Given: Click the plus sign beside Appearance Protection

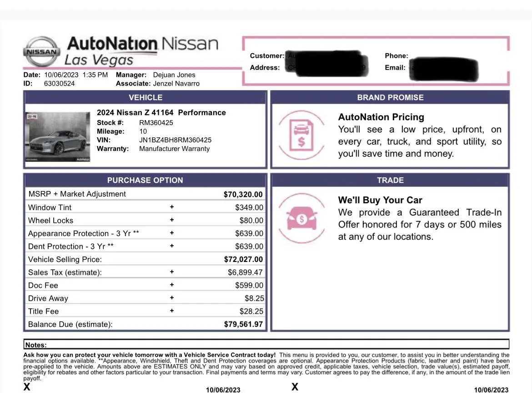Looking at the screenshot, I should tap(172, 233).
